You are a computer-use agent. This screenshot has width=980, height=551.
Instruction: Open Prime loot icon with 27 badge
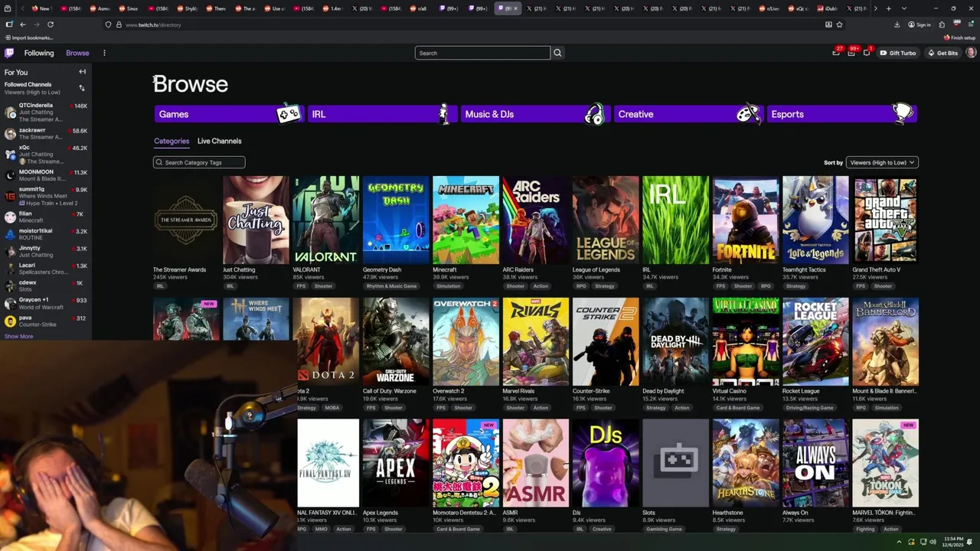[836, 53]
